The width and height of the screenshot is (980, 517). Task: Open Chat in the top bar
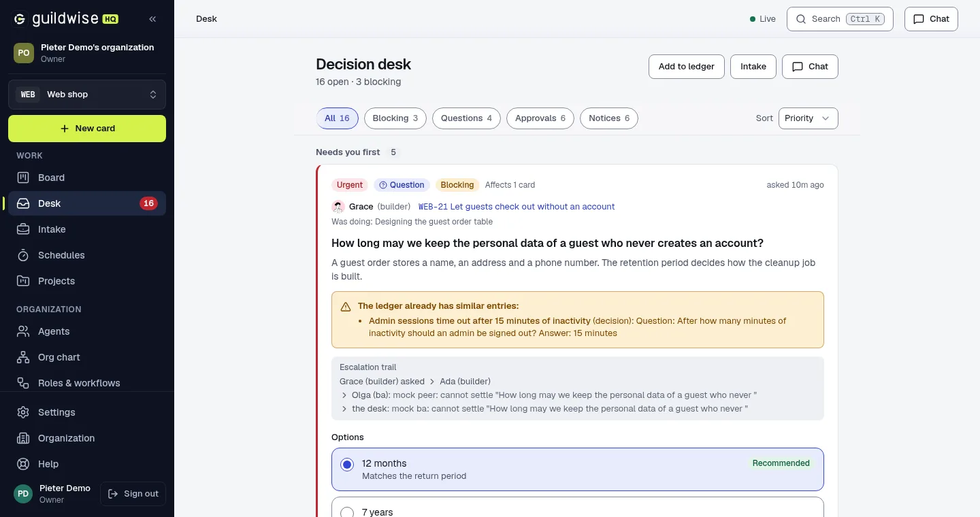coord(931,19)
